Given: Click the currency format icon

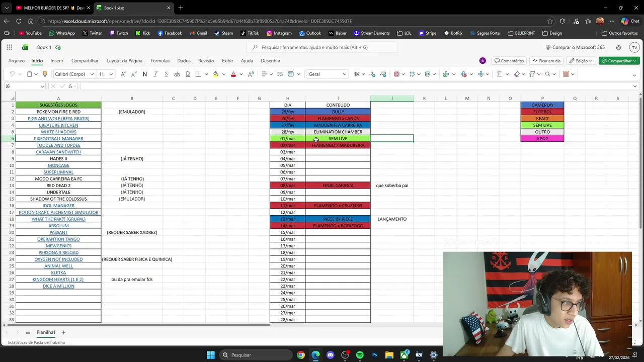Looking at the screenshot, I should (356, 74).
